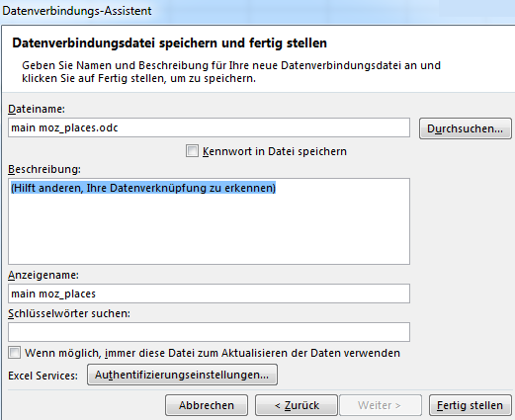Click the Dateiname: label
Image resolution: width=515 pixels, height=420 pixels.
(37, 109)
